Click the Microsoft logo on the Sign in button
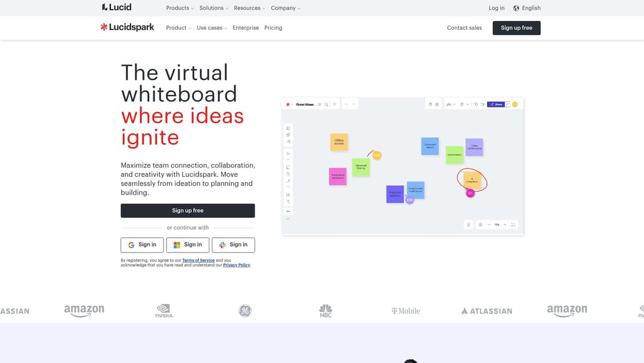 [x=177, y=245]
